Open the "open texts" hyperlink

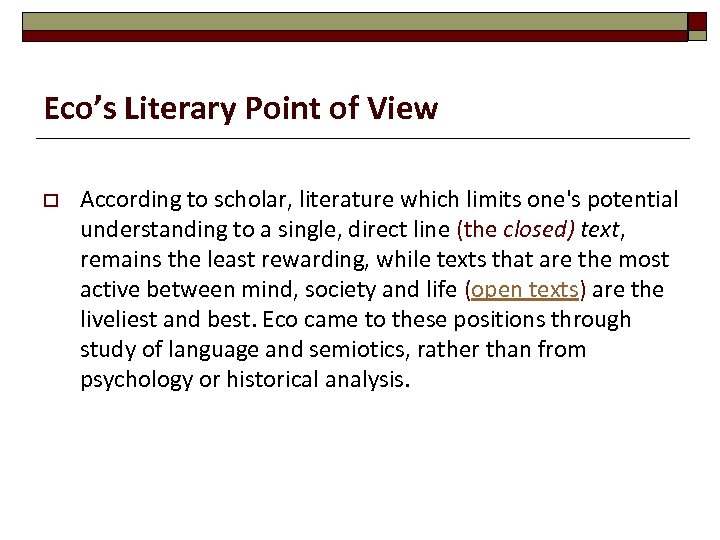pyautogui.click(x=524, y=290)
